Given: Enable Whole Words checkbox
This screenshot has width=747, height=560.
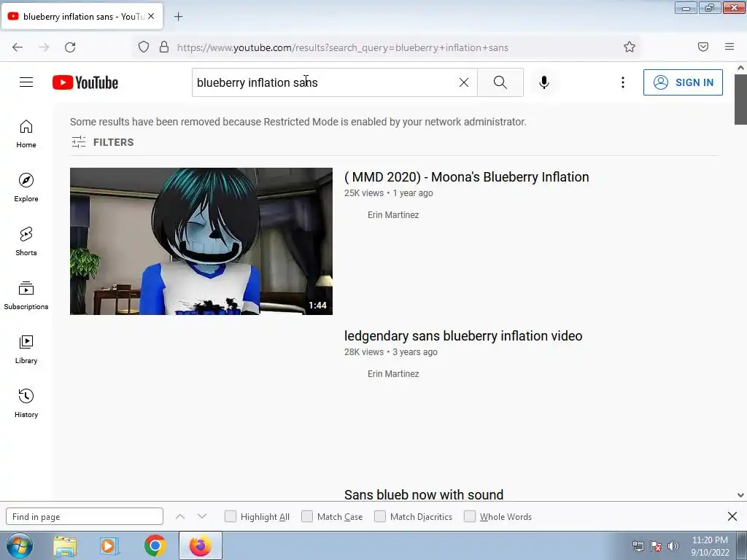Looking at the screenshot, I should coord(470,517).
